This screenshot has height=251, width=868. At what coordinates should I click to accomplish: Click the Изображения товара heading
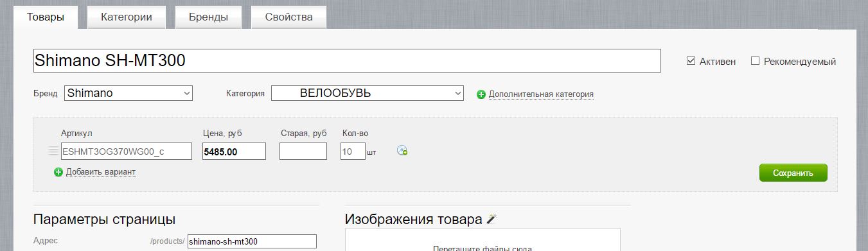point(414,219)
